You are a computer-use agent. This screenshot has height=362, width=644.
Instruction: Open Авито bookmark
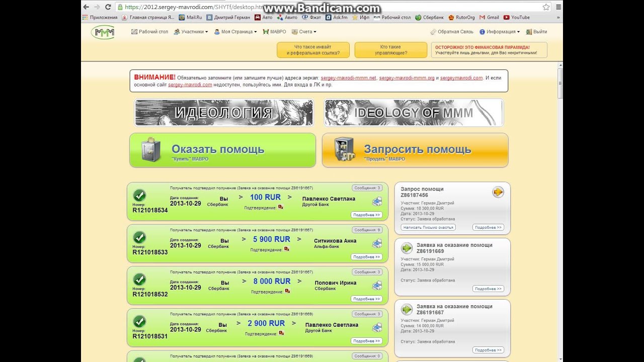pyautogui.click(x=287, y=17)
